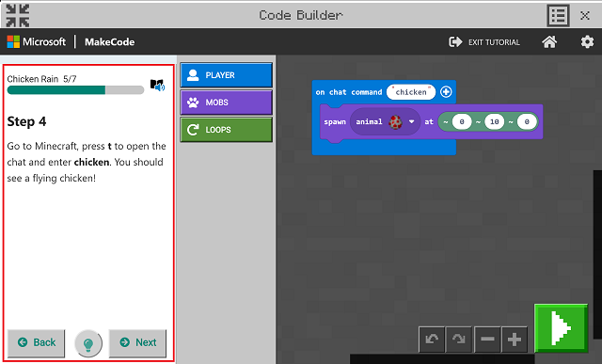Screen dimensions: 602x364
Task: Expand the animal type dropdown arrow
Action: (x=412, y=121)
